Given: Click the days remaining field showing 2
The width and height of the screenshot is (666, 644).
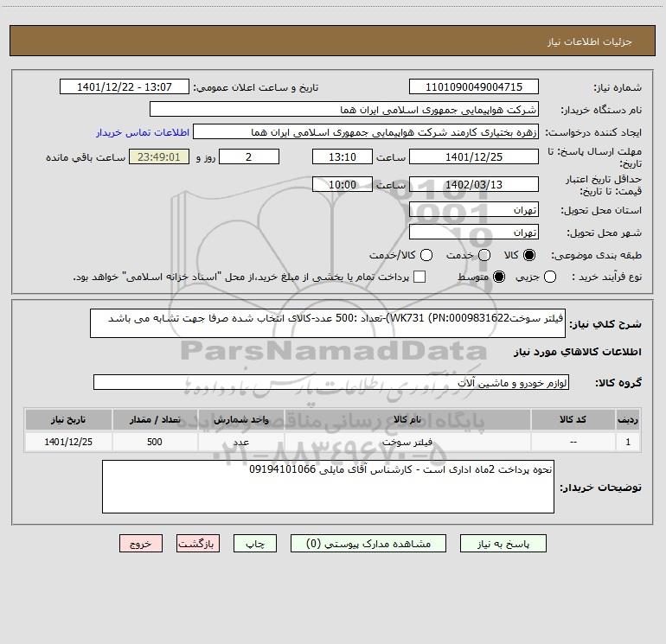Looking at the screenshot, I should coord(249,157).
